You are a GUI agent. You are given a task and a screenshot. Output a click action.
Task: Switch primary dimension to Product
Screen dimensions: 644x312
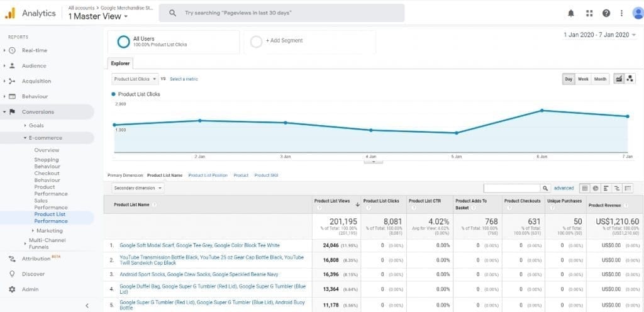click(241, 175)
